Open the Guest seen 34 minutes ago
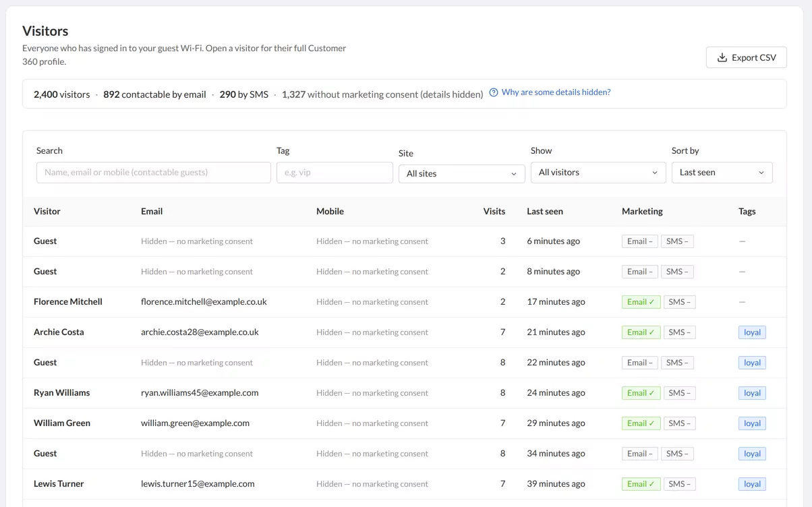The height and width of the screenshot is (507, 812). (45, 453)
